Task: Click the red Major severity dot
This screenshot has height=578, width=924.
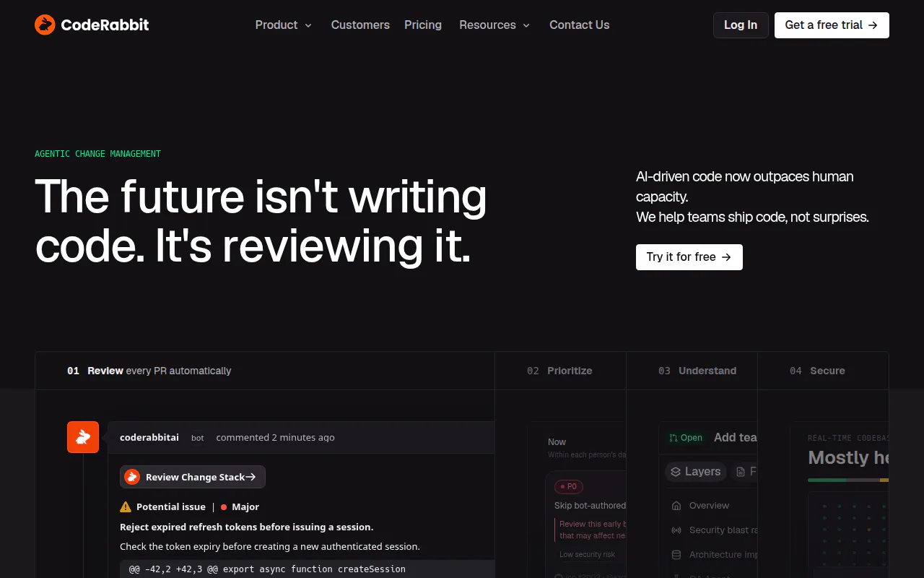Action: point(224,507)
